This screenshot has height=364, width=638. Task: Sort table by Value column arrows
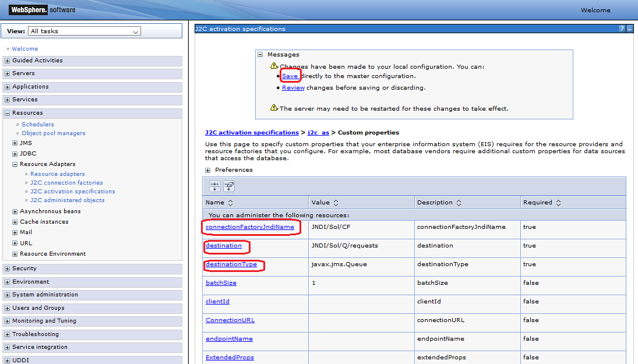click(x=335, y=203)
